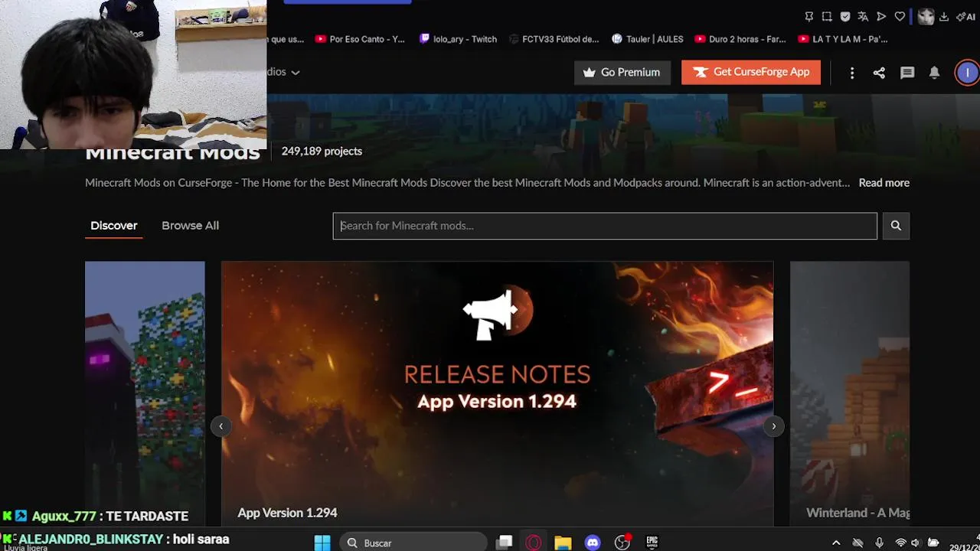Open the snapshot capture tool icon
The image size is (980, 551).
pyautogui.click(x=827, y=17)
